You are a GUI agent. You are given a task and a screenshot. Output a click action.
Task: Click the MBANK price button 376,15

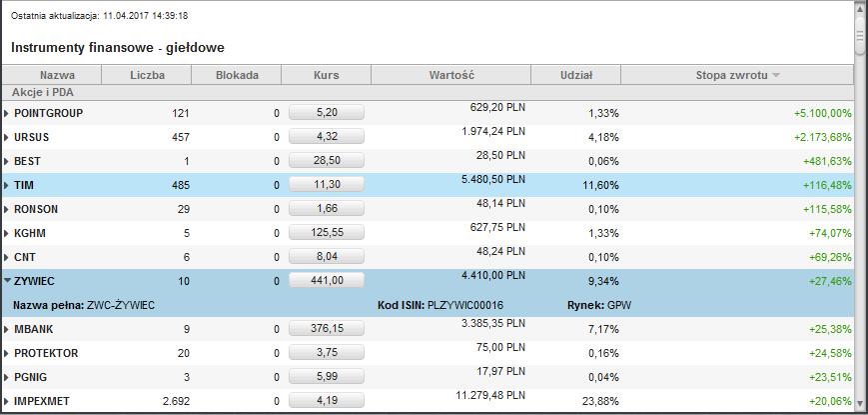click(x=327, y=328)
